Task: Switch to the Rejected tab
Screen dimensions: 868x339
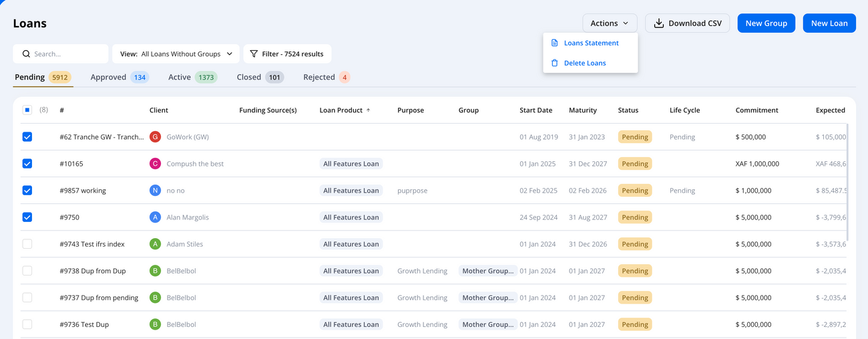Action: 327,77
